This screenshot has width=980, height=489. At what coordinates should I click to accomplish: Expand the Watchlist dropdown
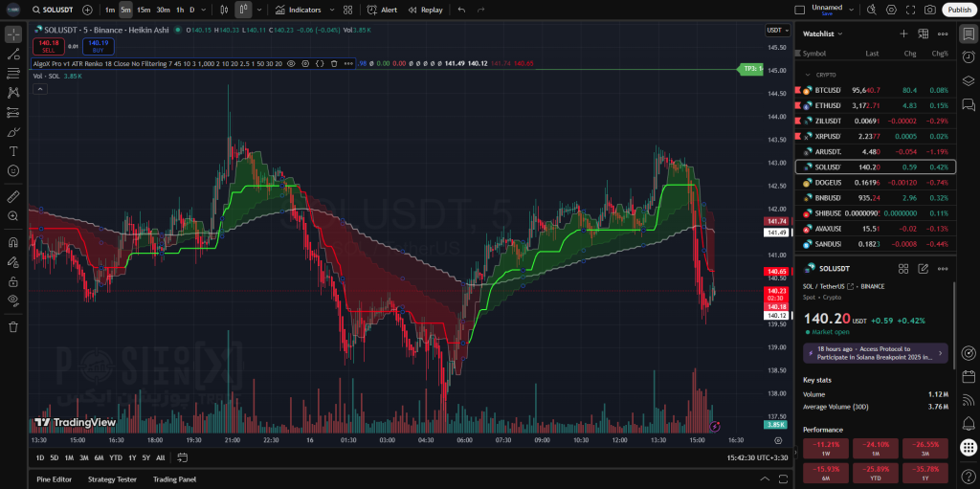click(x=822, y=33)
